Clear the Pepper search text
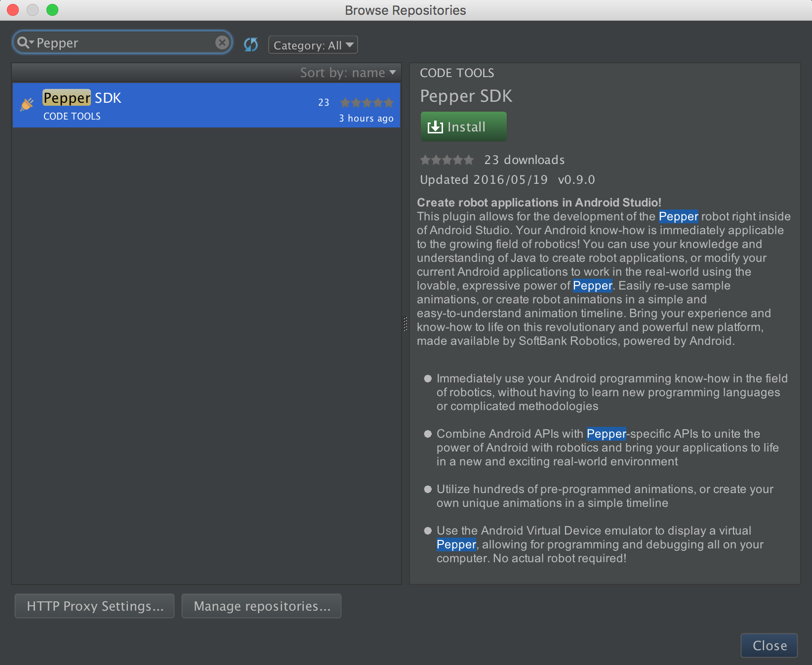Image resolution: width=812 pixels, height=665 pixels. pyautogui.click(x=222, y=43)
